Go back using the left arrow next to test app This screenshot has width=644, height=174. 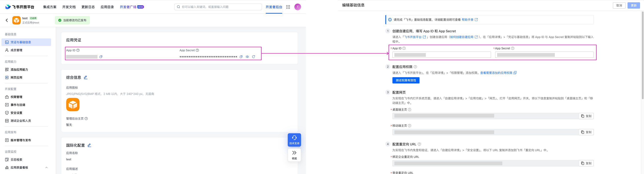[7, 20]
